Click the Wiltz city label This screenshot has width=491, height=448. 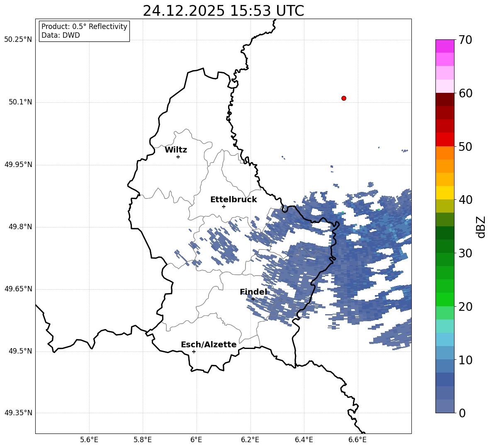pos(176,150)
